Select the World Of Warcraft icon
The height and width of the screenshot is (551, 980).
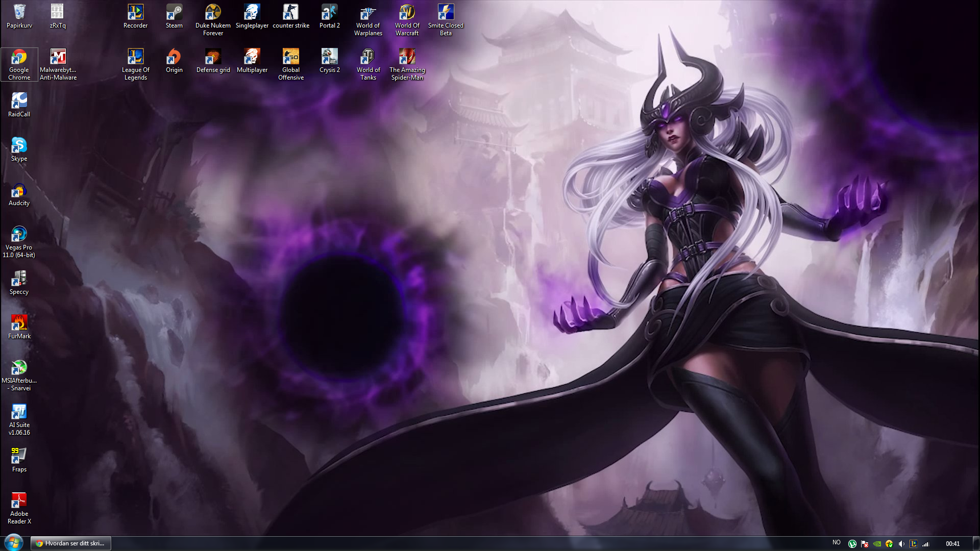pyautogui.click(x=407, y=20)
